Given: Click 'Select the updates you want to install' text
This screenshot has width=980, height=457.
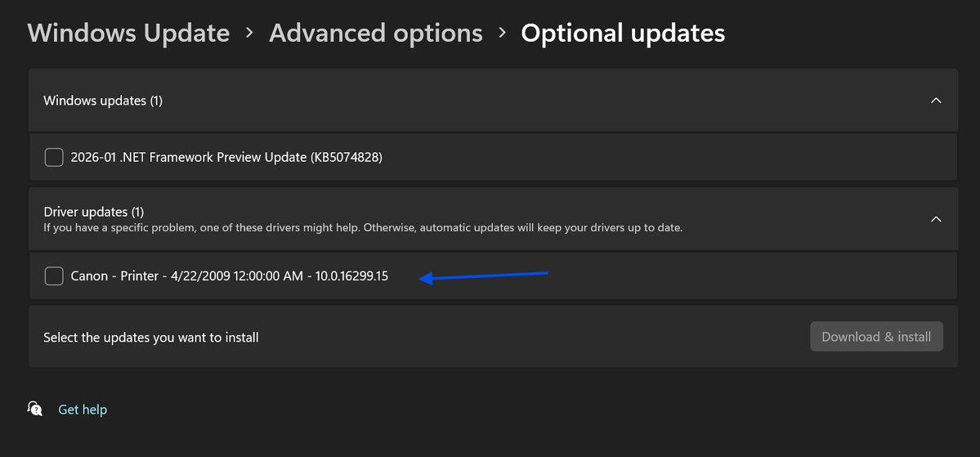Looking at the screenshot, I should [150, 338].
